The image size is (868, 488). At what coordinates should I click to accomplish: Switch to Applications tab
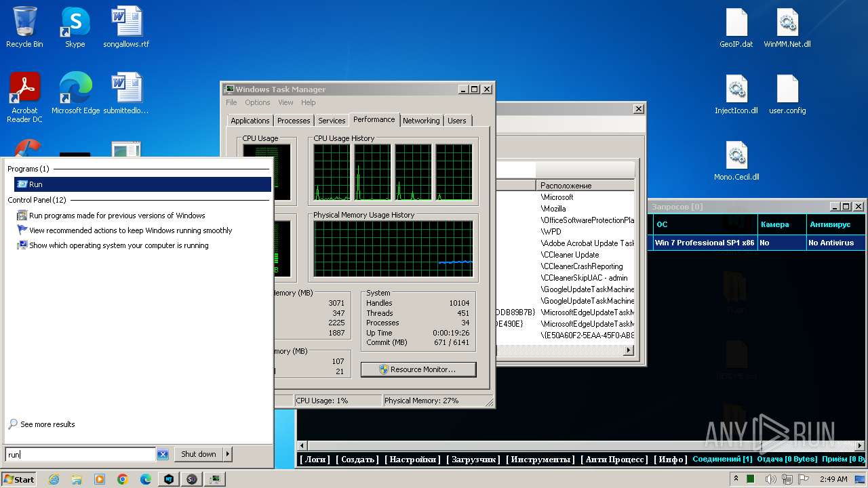(x=250, y=121)
